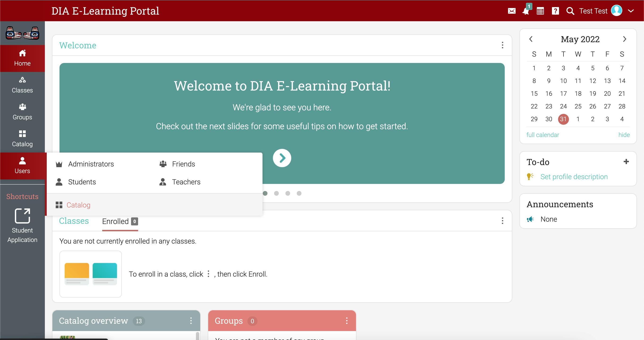This screenshot has height=340, width=644.
Task: Open the calendar grid icon in header
Action: point(540,11)
